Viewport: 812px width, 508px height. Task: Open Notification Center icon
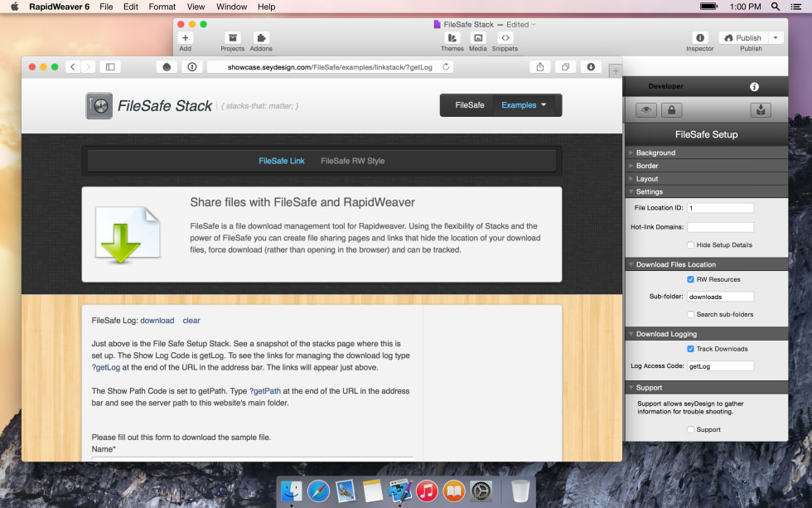coord(796,7)
